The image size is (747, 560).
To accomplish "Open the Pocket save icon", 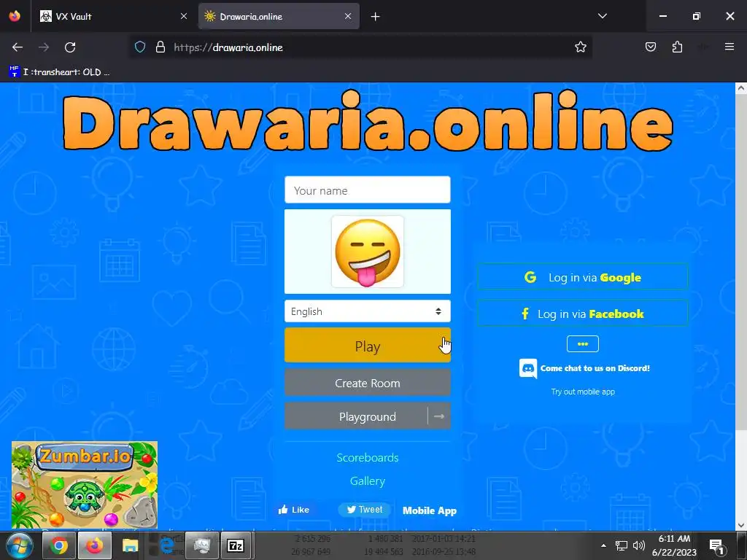I will coord(650,47).
